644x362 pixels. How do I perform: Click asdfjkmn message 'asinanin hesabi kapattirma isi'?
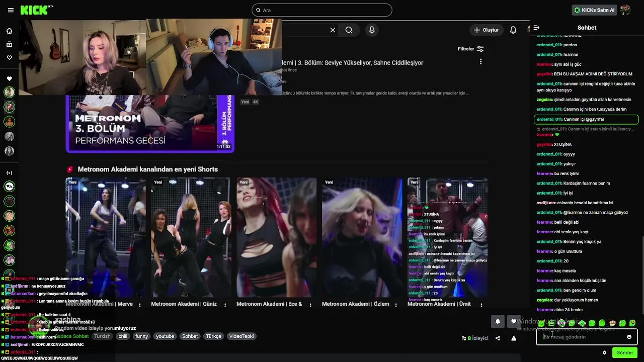[x=575, y=203]
